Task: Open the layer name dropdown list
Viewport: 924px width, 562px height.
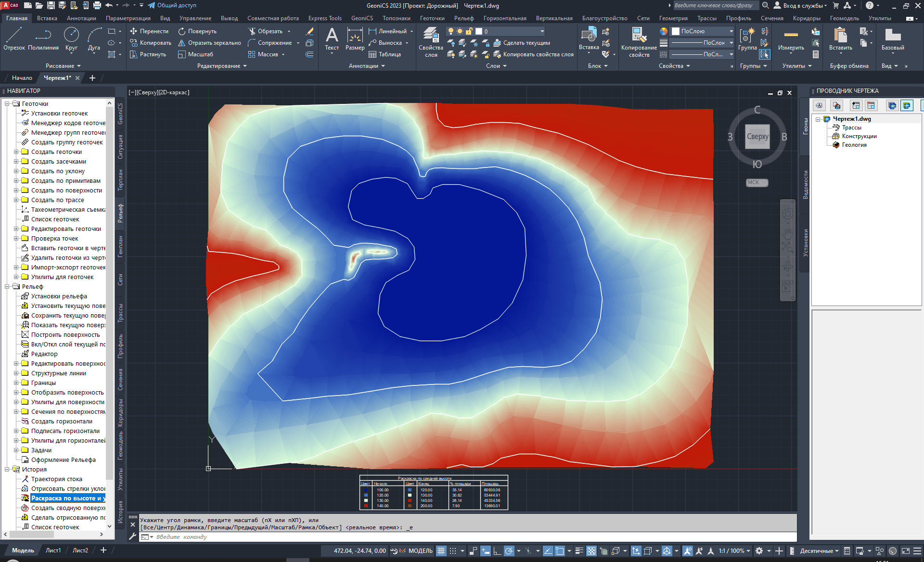Action: pos(542,31)
